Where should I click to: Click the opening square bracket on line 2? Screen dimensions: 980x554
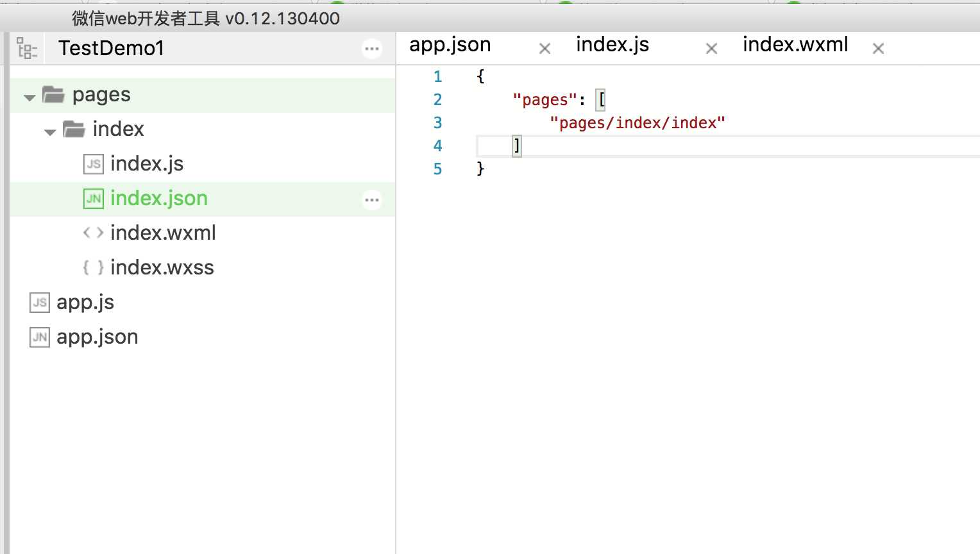click(601, 100)
